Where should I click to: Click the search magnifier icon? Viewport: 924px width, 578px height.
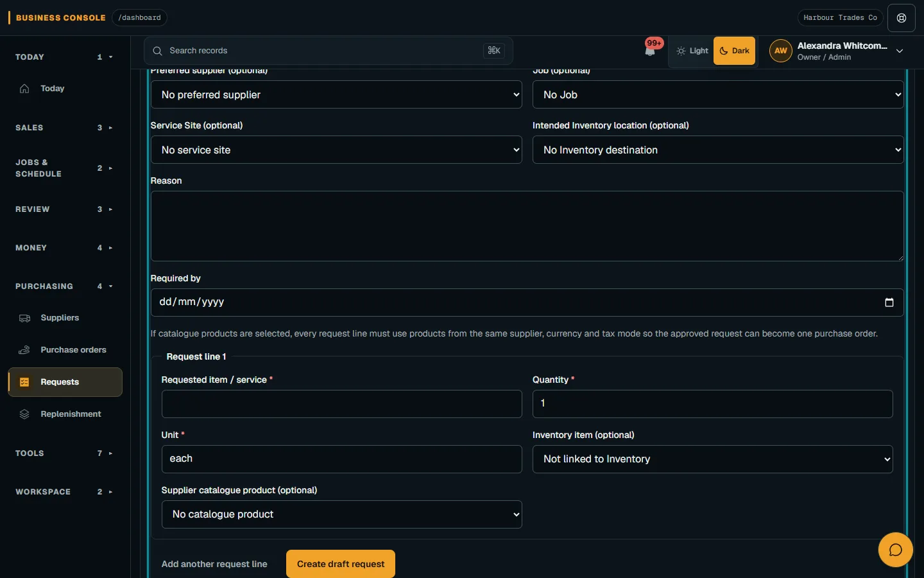pos(157,51)
